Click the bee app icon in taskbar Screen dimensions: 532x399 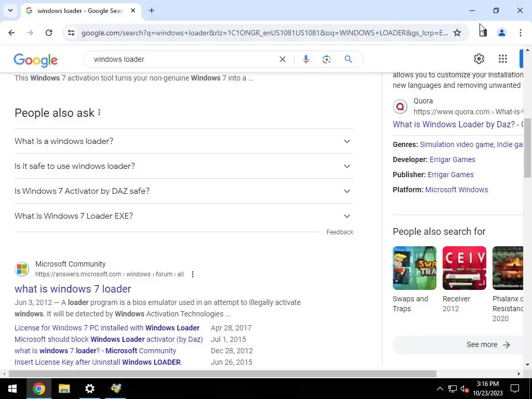pos(116,389)
